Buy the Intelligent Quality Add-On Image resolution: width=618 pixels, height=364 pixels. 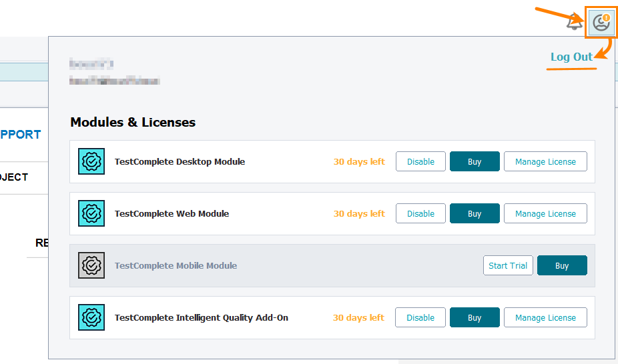click(475, 318)
